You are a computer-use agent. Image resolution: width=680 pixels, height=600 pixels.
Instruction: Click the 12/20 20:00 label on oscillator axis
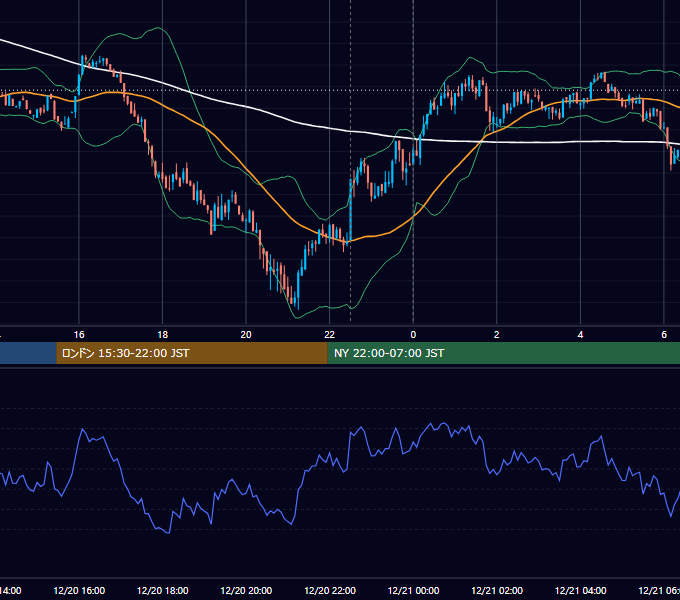[x=246, y=590]
